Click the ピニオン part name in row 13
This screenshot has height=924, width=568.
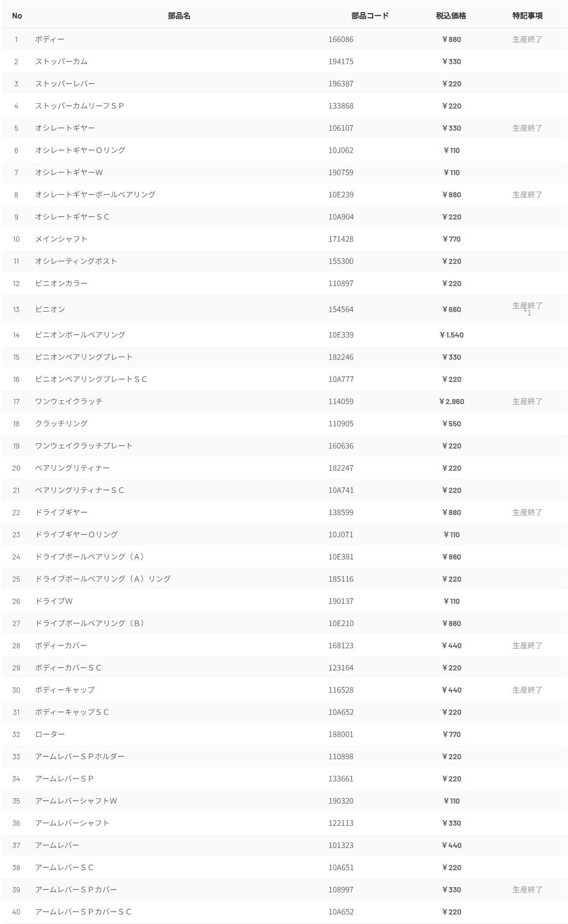pos(50,309)
